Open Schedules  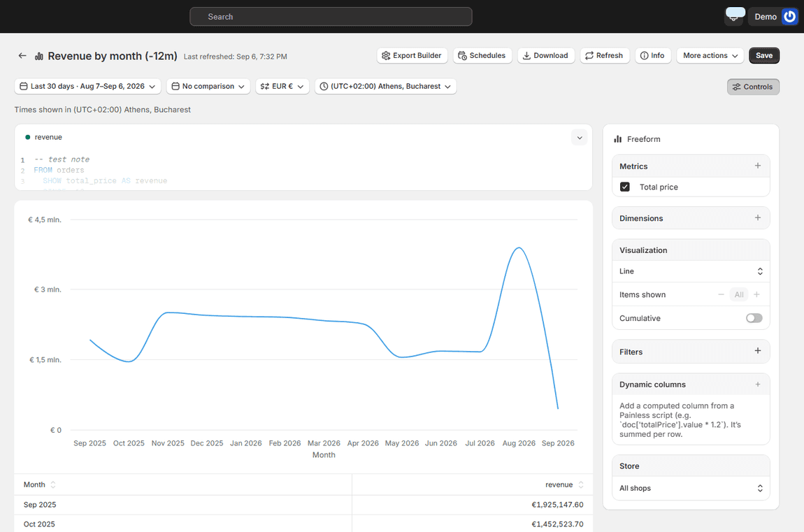point(482,55)
